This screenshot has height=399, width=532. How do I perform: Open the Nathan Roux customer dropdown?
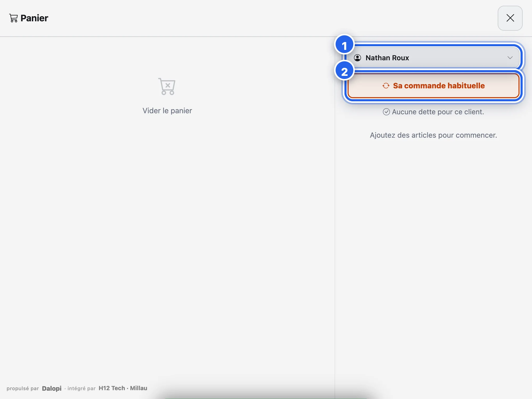tap(434, 58)
